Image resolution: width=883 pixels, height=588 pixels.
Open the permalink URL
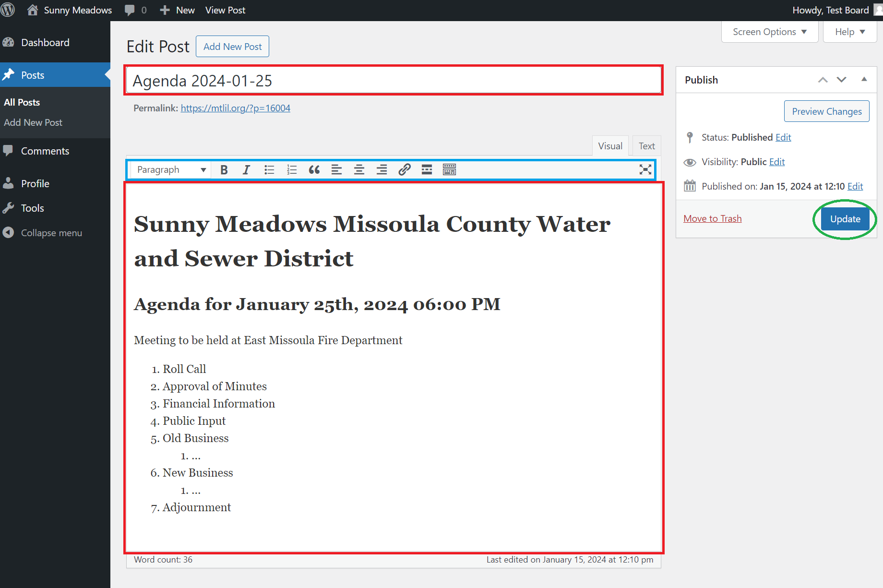click(235, 108)
